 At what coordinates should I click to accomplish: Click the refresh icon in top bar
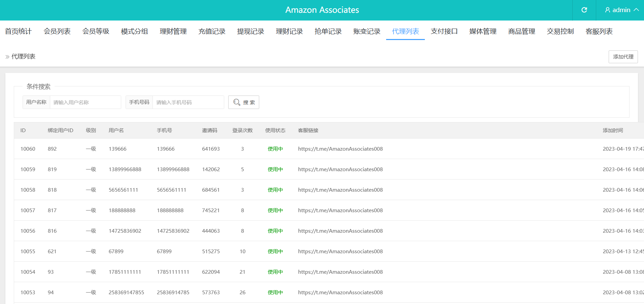pyautogui.click(x=584, y=10)
